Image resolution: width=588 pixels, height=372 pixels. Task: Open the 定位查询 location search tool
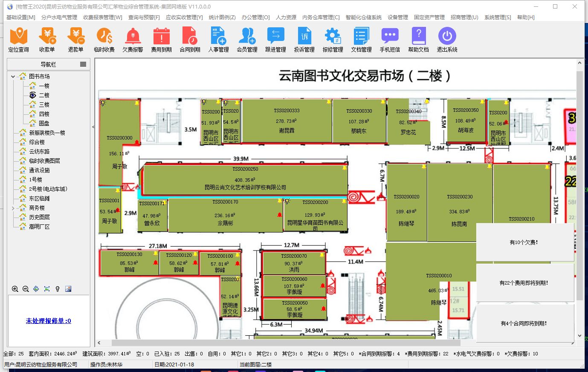coord(19,40)
